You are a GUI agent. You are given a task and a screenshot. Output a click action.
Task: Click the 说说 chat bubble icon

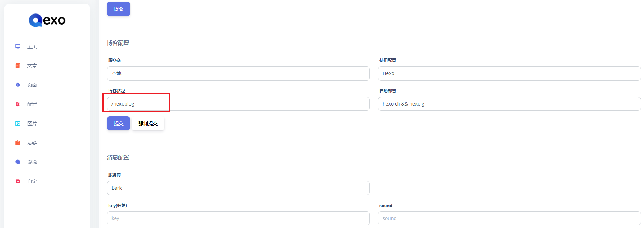click(18, 162)
